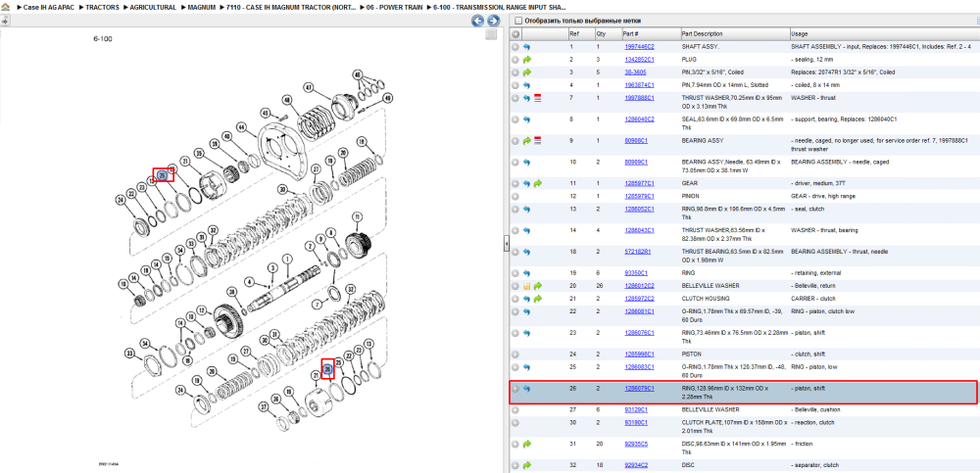Click the blue arrow icon in Ref 4 row
Screen dimensions: 980x473
(526, 85)
